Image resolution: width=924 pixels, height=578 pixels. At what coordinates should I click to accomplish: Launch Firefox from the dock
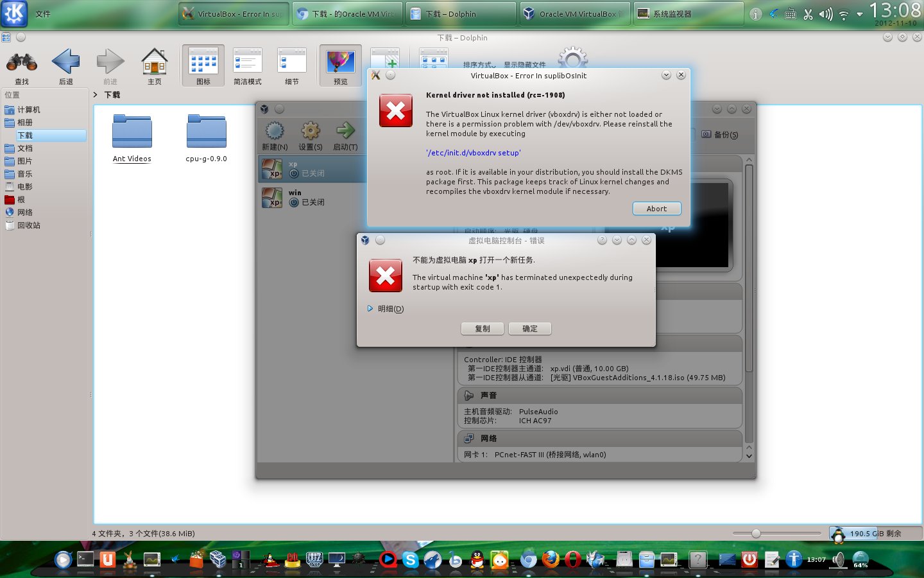550,559
